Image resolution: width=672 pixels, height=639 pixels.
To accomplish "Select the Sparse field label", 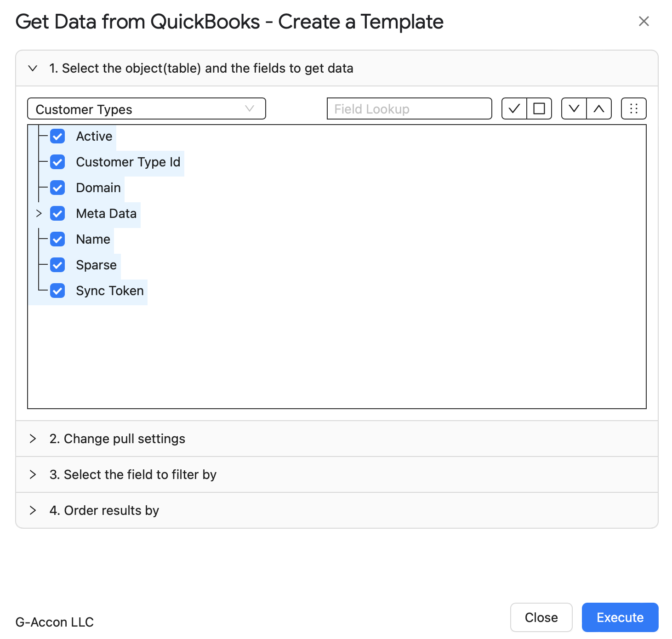I will [x=97, y=265].
